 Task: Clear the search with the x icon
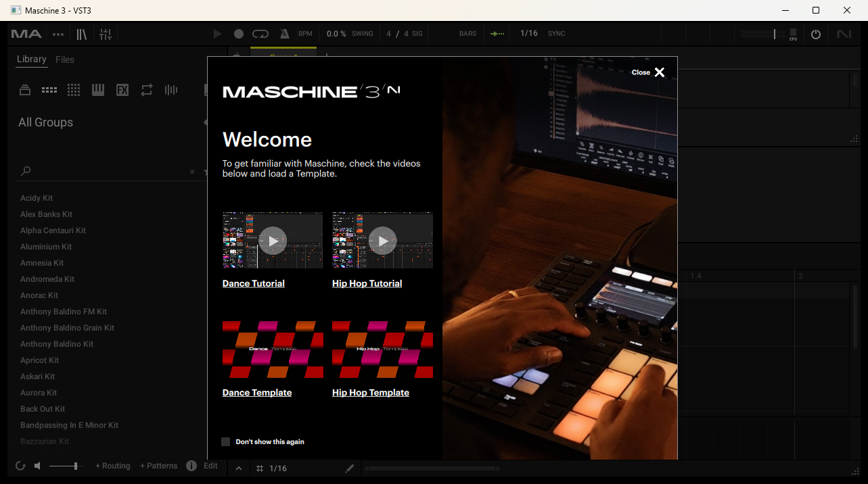[x=192, y=172]
